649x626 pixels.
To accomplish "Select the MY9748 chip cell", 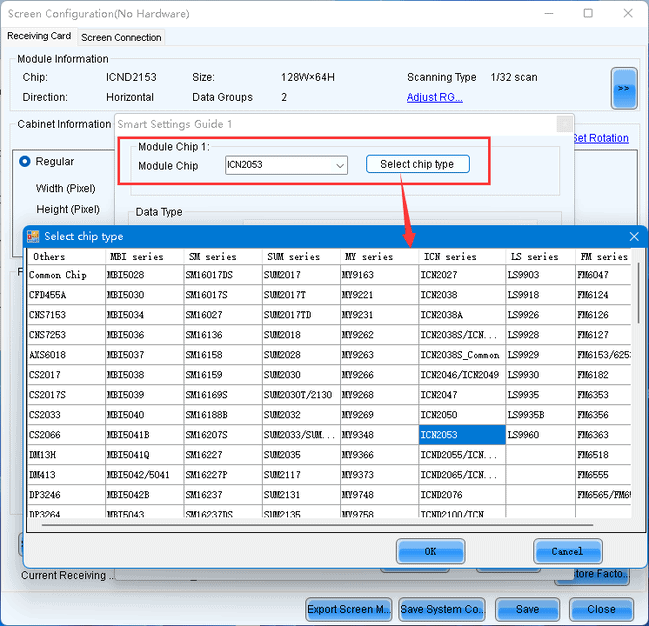I will pyautogui.click(x=379, y=495).
